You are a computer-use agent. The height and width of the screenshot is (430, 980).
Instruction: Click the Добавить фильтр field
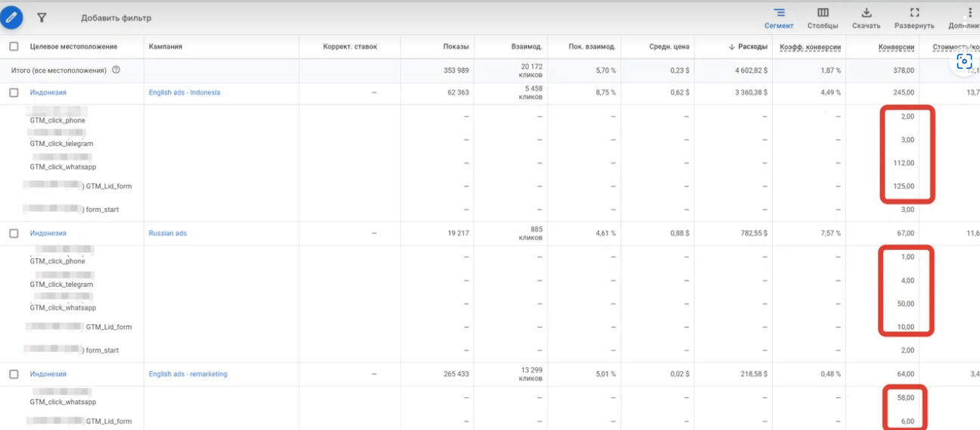pyautogui.click(x=116, y=18)
